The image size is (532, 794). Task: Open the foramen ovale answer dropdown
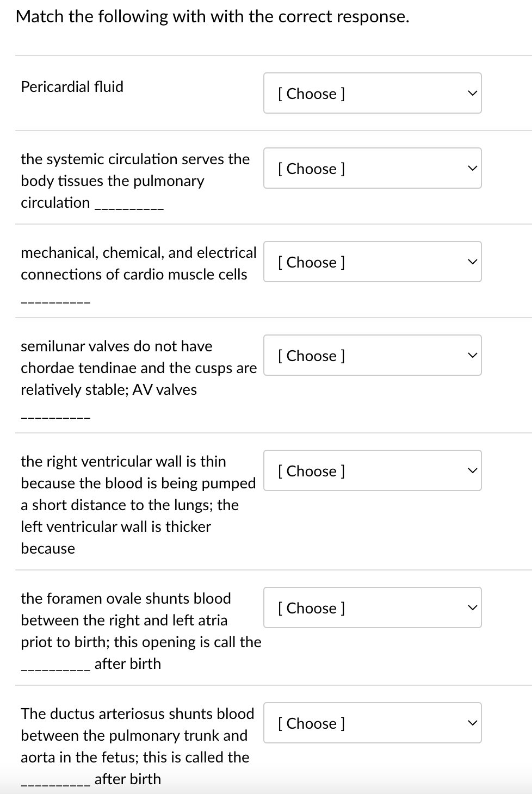(x=372, y=607)
